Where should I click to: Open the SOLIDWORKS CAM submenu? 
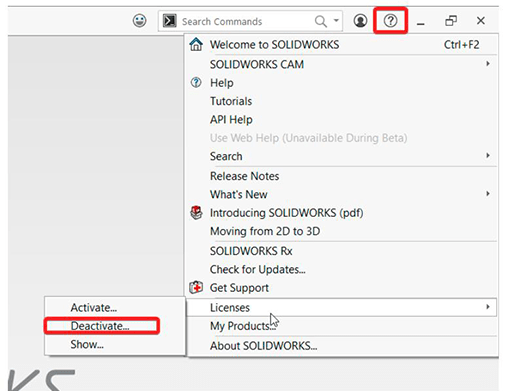pos(342,64)
